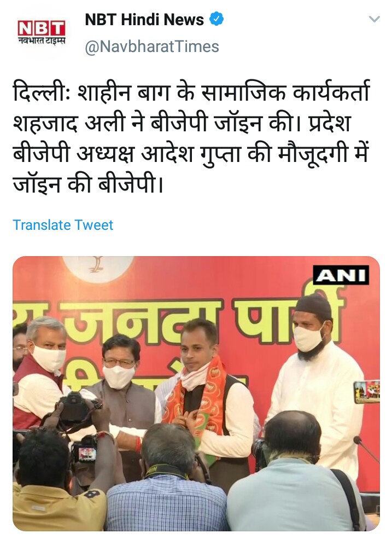
Task: Click the tweet line mentioning 'आदेश गुप्ता'
Action: (x=190, y=153)
